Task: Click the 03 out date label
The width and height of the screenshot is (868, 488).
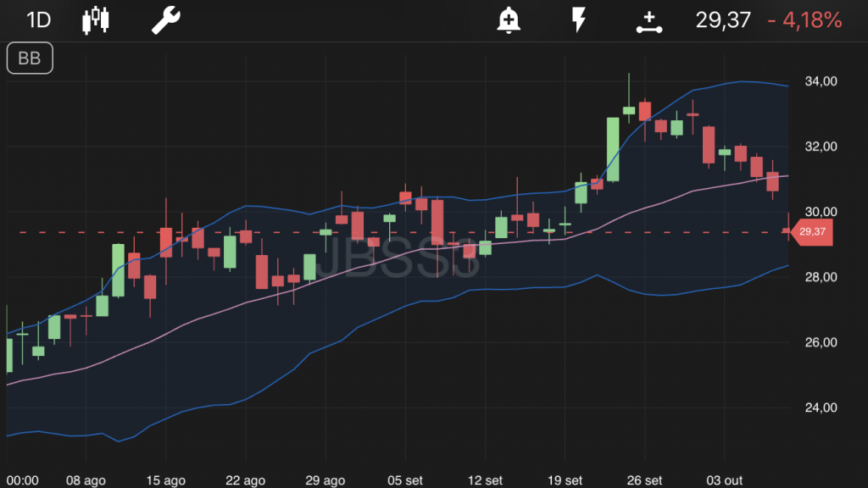Action: click(724, 480)
